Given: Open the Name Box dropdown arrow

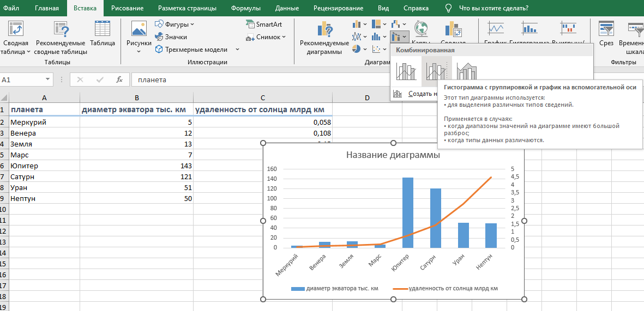Looking at the screenshot, I should [49, 80].
